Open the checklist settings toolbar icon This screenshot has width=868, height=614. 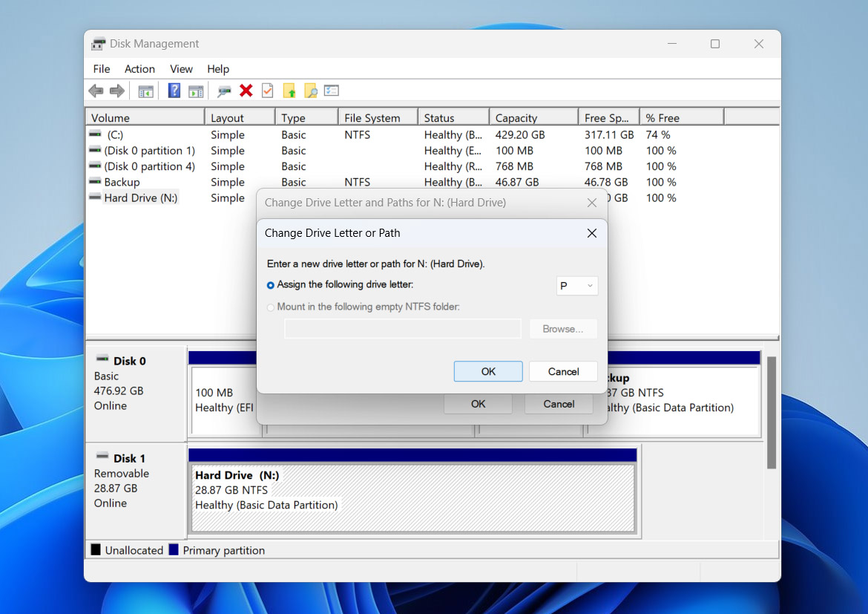click(x=332, y=91)
